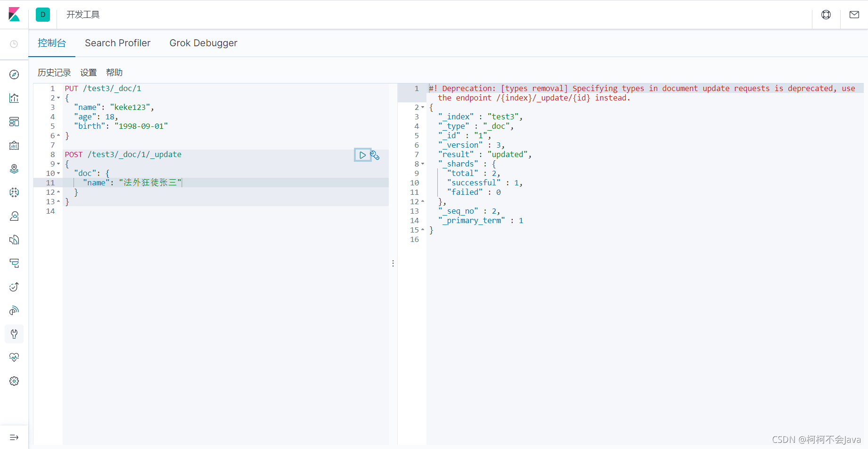This screenshot has height=449, width=868.
Task: Toggle fold arrow at editor line 12
Action: pyautogui.click(x=58, y=192)
